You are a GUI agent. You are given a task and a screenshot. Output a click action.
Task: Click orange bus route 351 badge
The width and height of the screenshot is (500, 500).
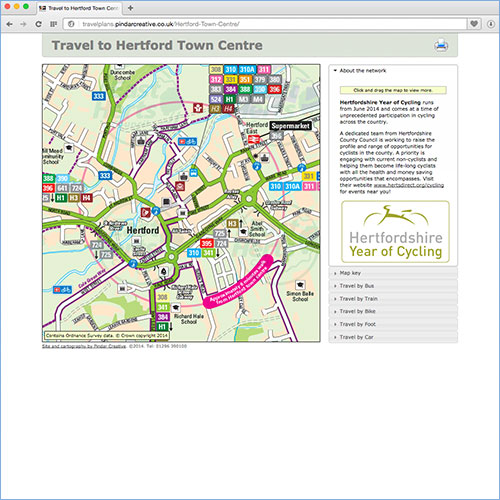click(x=245, y=79)
